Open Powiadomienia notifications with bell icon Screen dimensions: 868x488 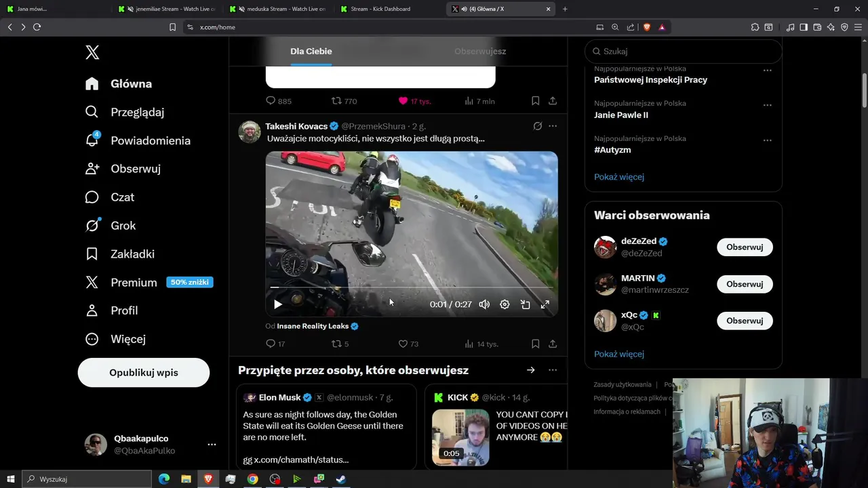point(138,140)
